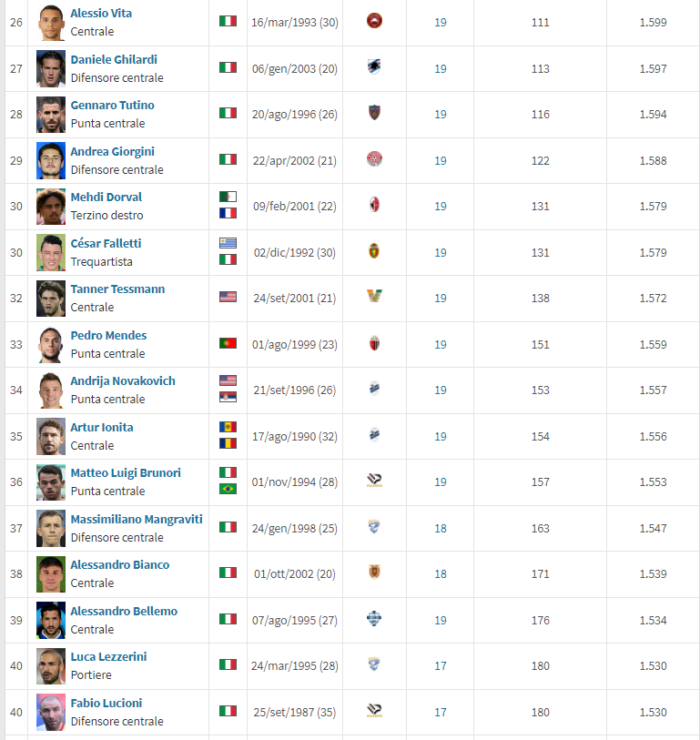Click the USA flag beside Tanner Tessmann

[228, 297]
